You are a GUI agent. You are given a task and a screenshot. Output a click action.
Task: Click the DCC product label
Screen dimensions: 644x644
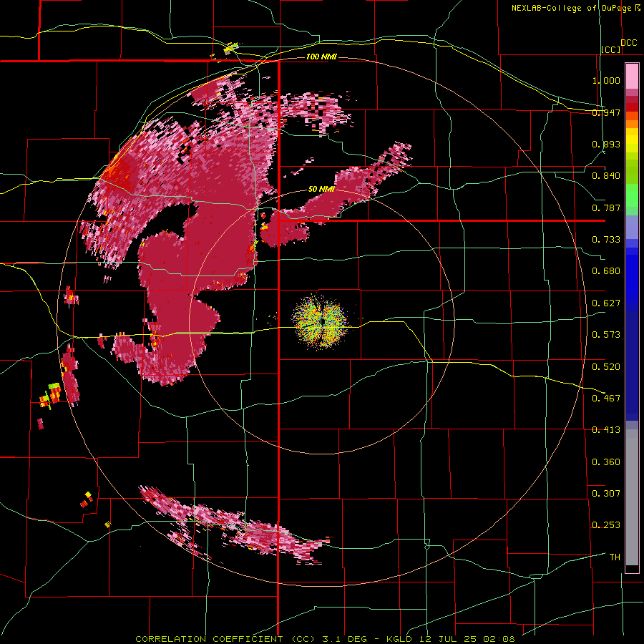[629, 43]
